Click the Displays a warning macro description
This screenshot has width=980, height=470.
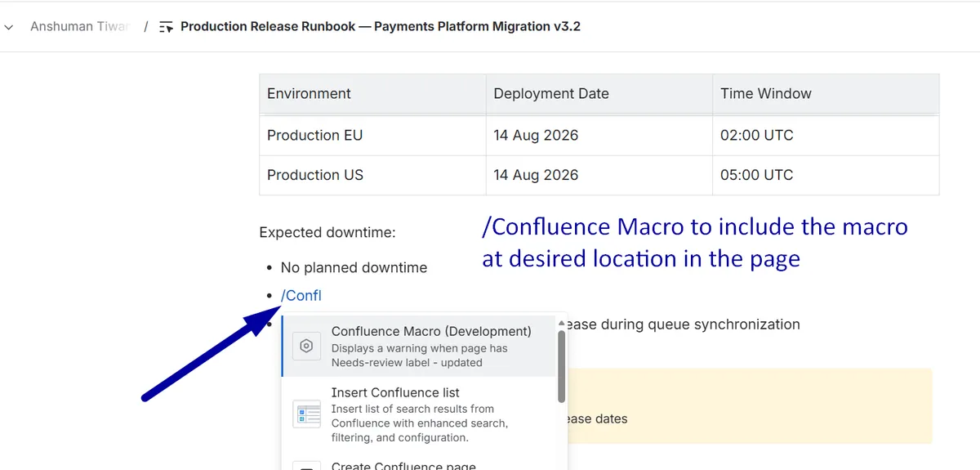[419, 355]
